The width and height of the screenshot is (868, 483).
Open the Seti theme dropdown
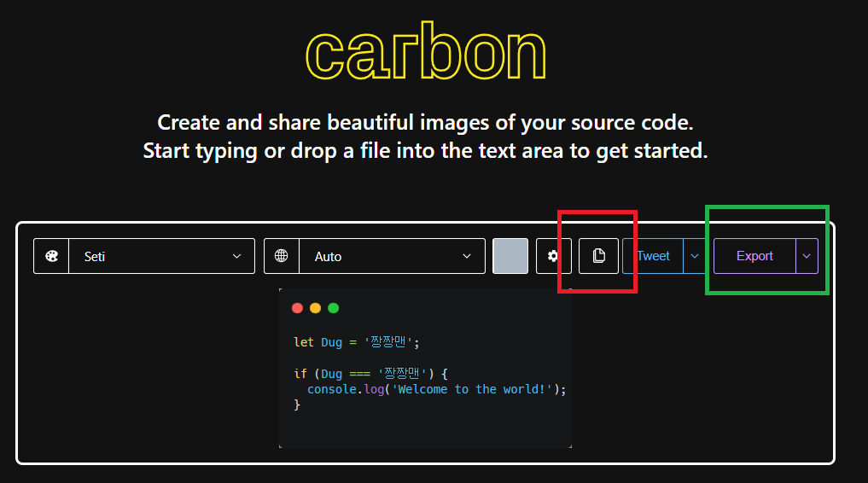(161, 256)
